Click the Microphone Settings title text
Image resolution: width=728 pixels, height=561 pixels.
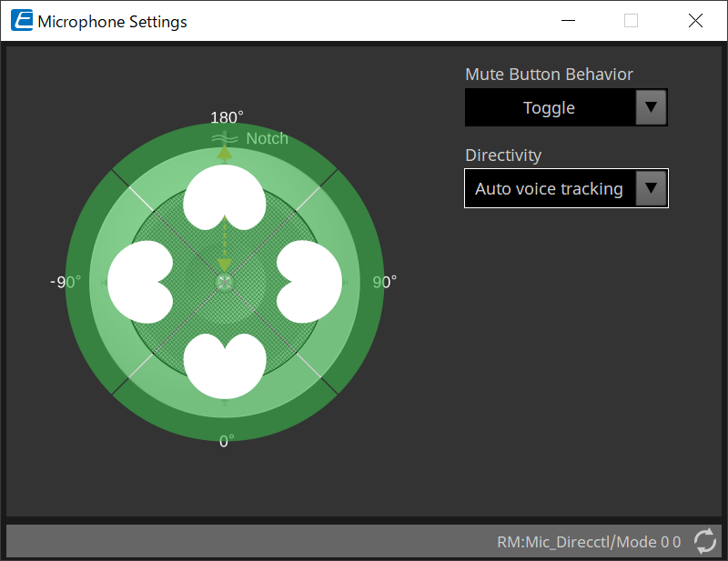pyautogui.click(x=114, y=20)
